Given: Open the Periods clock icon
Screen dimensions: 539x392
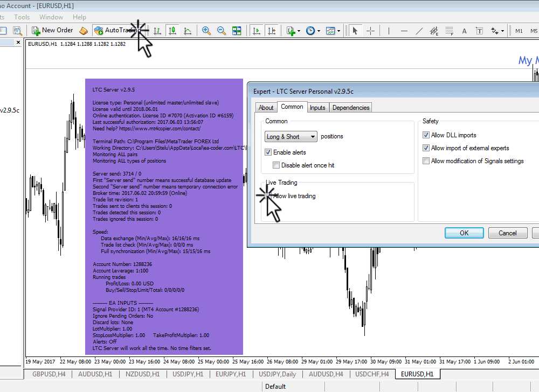Looking at the screenshot, I should 310,31.
